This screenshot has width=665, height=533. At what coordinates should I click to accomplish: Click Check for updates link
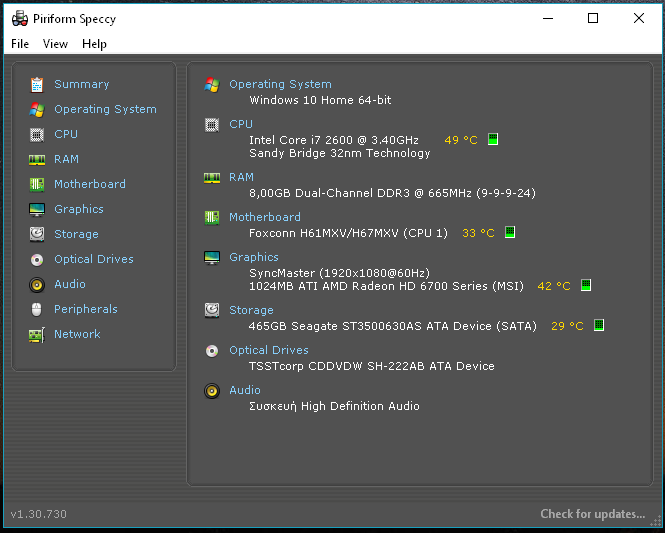[x=592, y=514]
